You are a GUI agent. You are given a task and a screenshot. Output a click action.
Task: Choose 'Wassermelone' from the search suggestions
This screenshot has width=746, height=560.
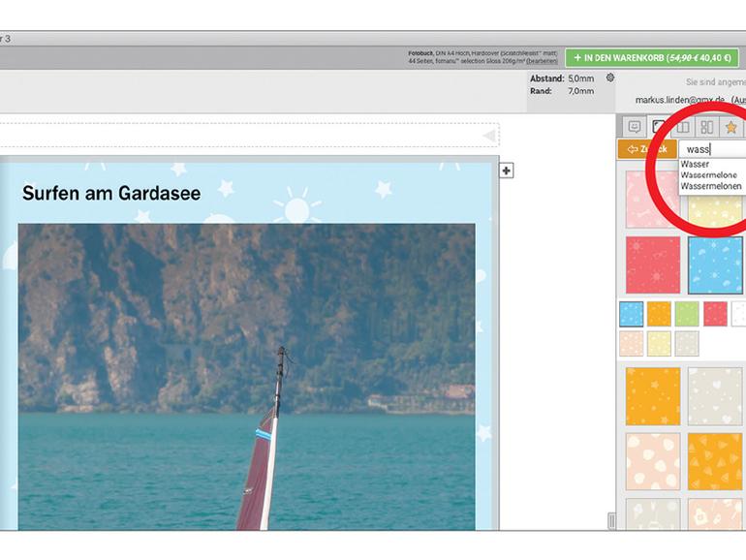coord(708,175)
